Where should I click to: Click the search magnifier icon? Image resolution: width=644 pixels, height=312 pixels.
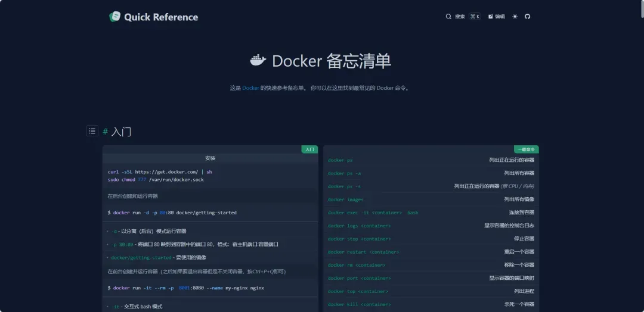[x=448, y=17]
